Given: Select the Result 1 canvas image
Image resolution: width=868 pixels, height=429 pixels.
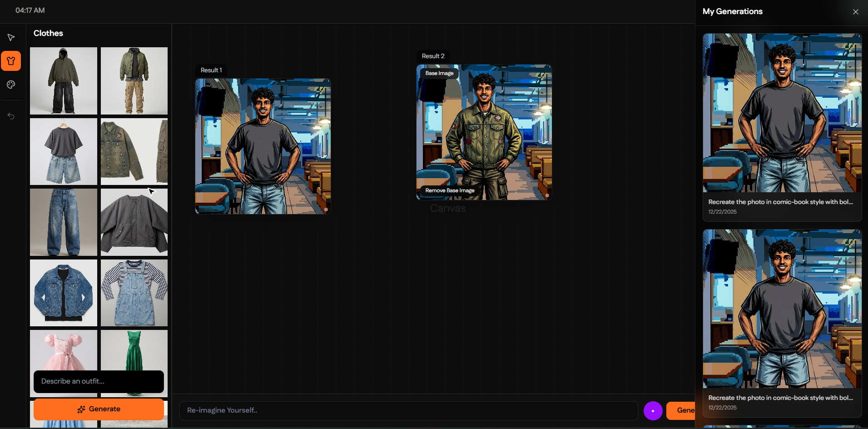Looking at the screenshot, I should (x=263, y=146).
